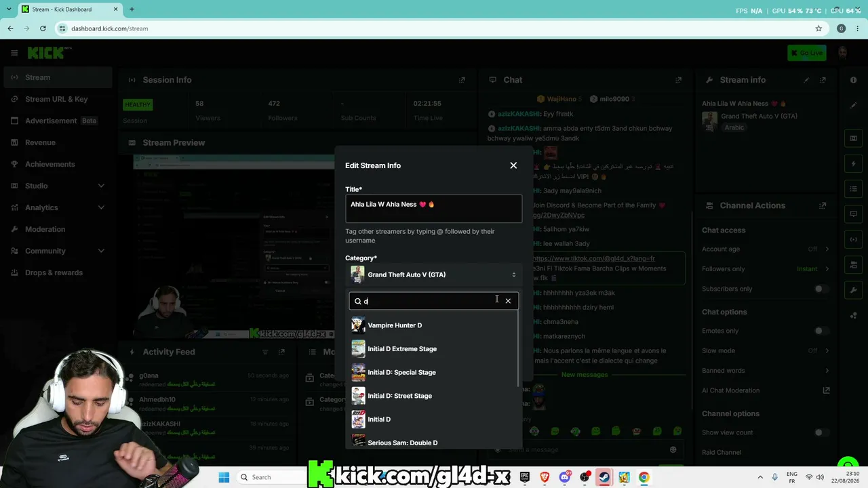This screenshot has width=868, height=488.
Task: Select Vampire Hunter D from results
Action: click(433, 325)
